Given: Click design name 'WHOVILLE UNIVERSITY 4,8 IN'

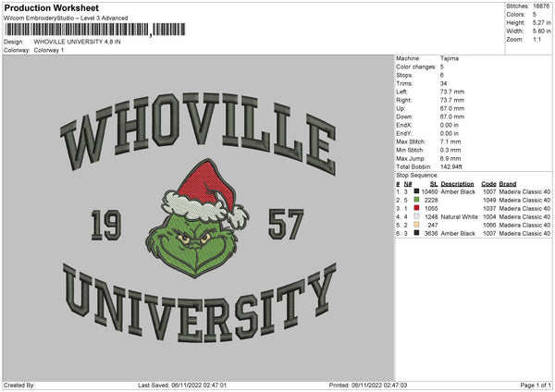Looking at the screenshot, I should [77, 42].
